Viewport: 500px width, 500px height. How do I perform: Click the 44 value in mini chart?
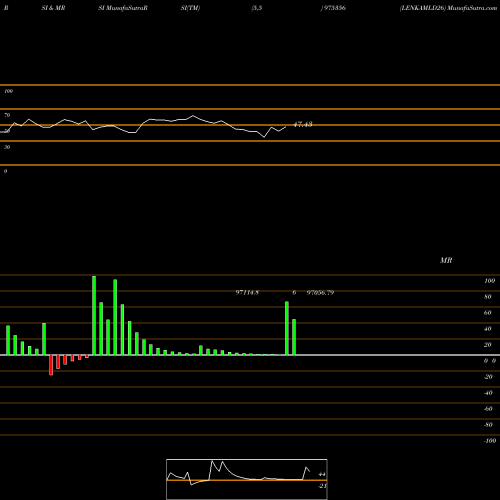[x=322, y=474]
